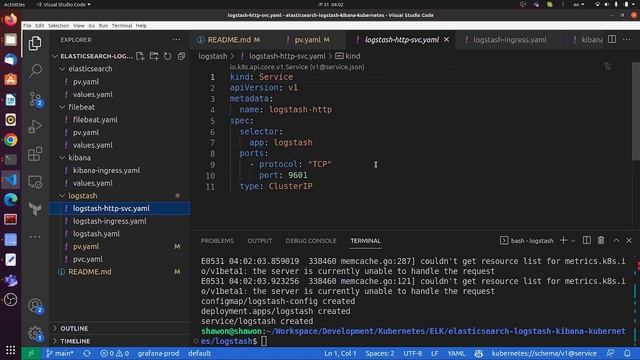Show additional views ellipsis in activity bar
Screen dimensions: 640x360
click(35, 236)
